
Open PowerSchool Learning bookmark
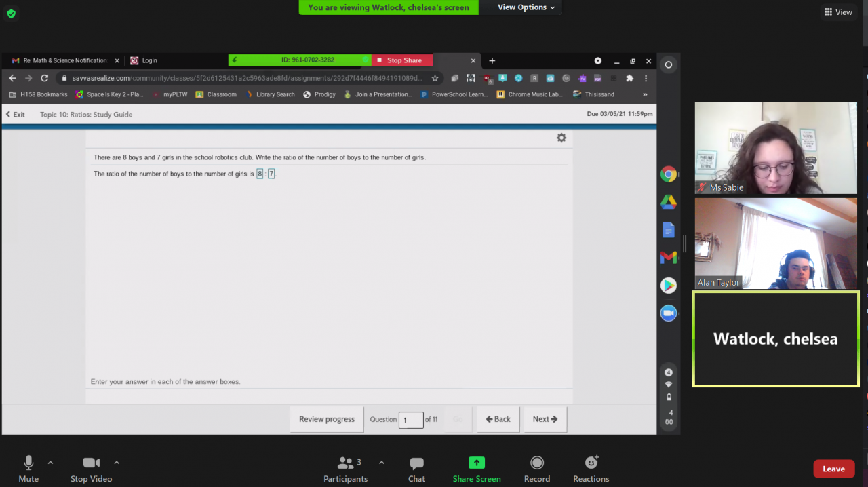tap(454, 94)
